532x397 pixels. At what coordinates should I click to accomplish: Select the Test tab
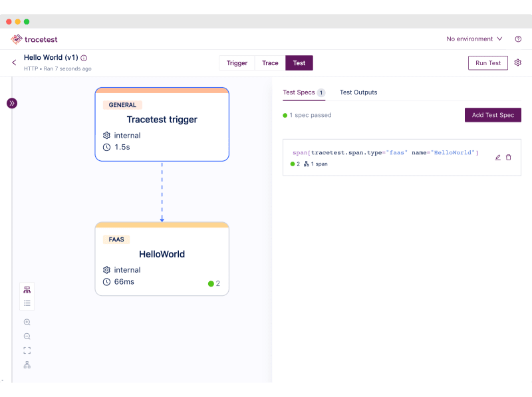(x=299, y=63)
